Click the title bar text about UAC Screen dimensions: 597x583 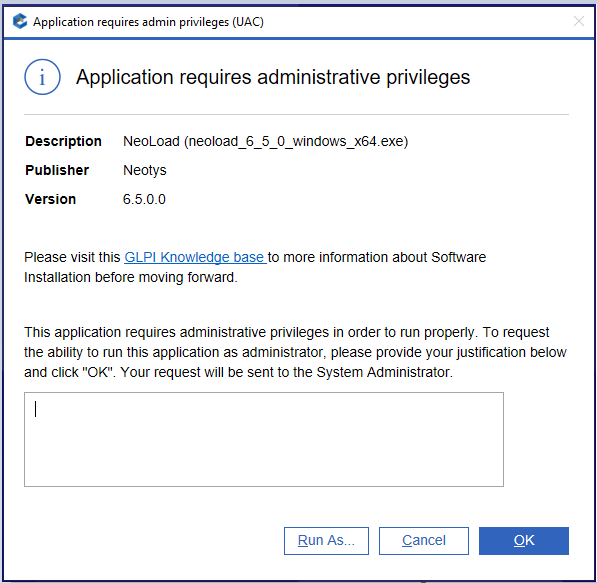(148, 22)
